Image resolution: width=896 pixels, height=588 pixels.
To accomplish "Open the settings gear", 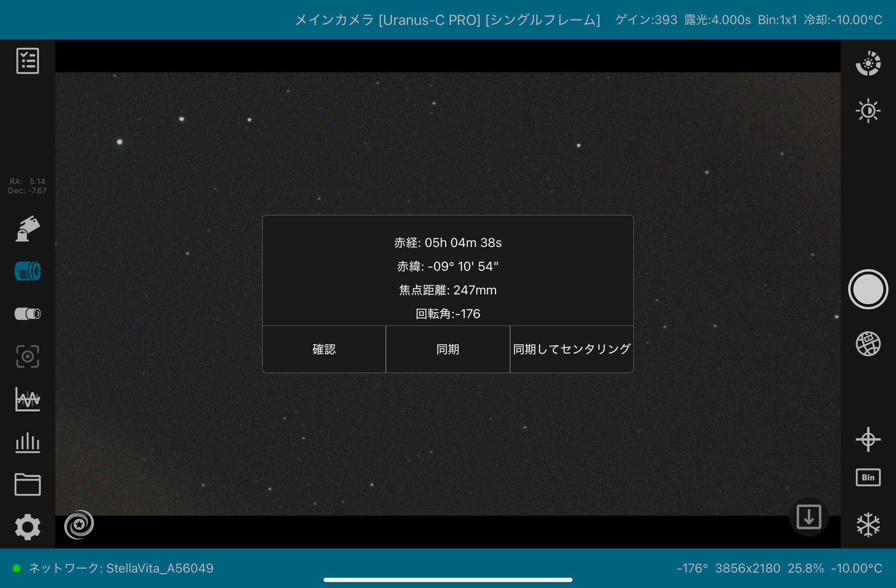I will tap(27, 527).
